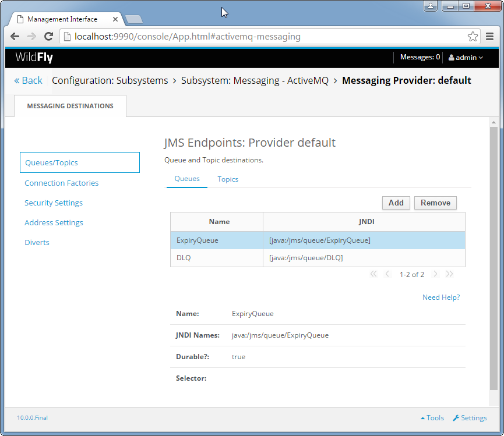Click the 10.0.0.Final version label
This screenshot has height=436, width=504.
point(33,418)
